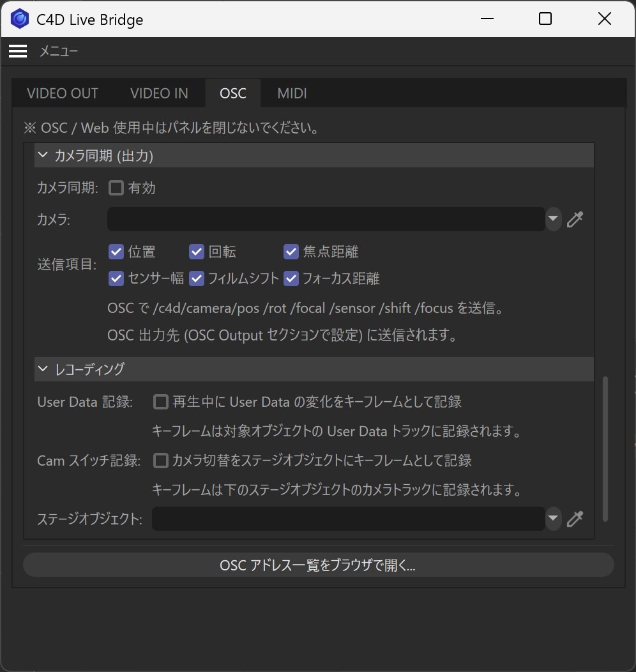The image size is (636, 672).
Task: Uncheck the 回転 send item
Action: [x=197, y=252]
